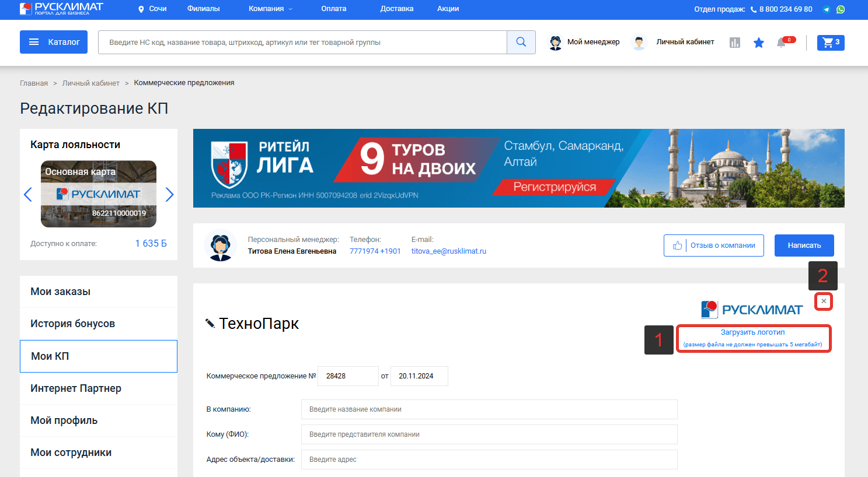The image size is (868, 477).
Task: Focus the product search field
Action: [302, 42]
